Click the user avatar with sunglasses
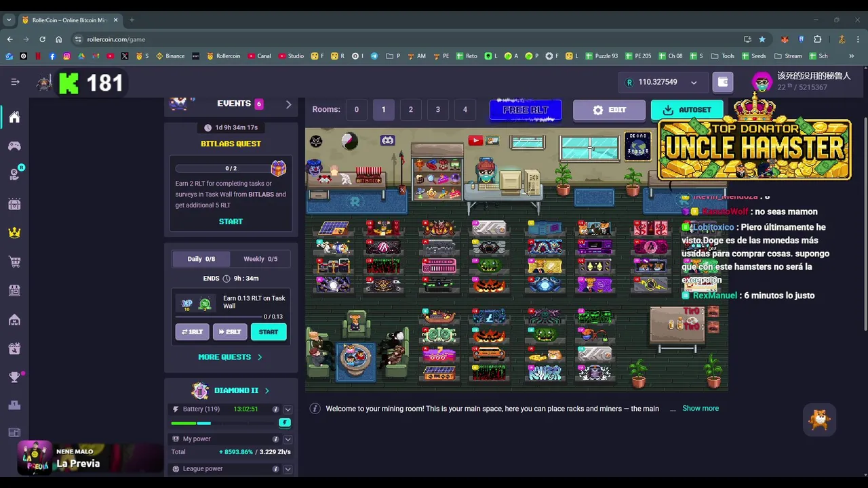Screen dimensions: 868x488 [x=762, y=82]
